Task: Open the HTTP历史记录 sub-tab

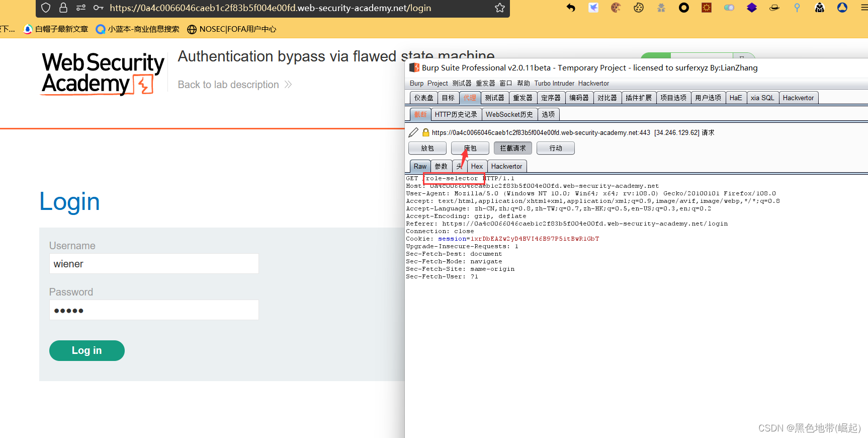Action: [x=456, y=114]
